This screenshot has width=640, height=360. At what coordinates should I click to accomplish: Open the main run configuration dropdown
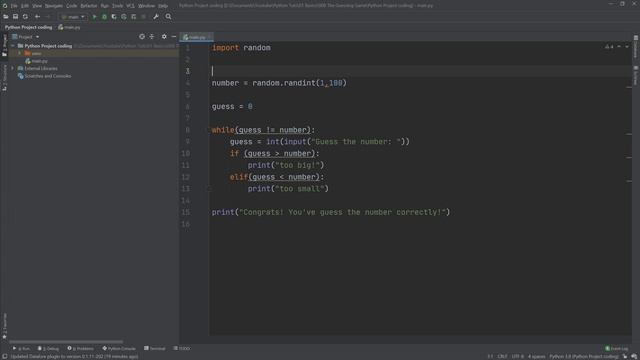(73, 17)
